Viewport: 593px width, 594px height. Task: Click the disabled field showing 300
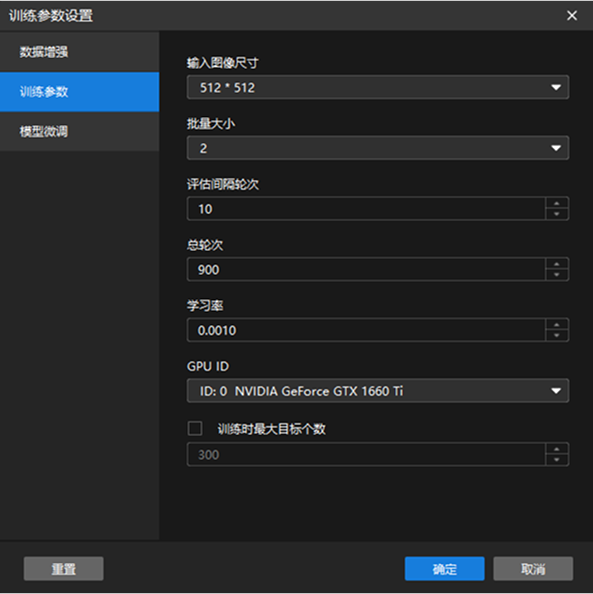point(366,454)
